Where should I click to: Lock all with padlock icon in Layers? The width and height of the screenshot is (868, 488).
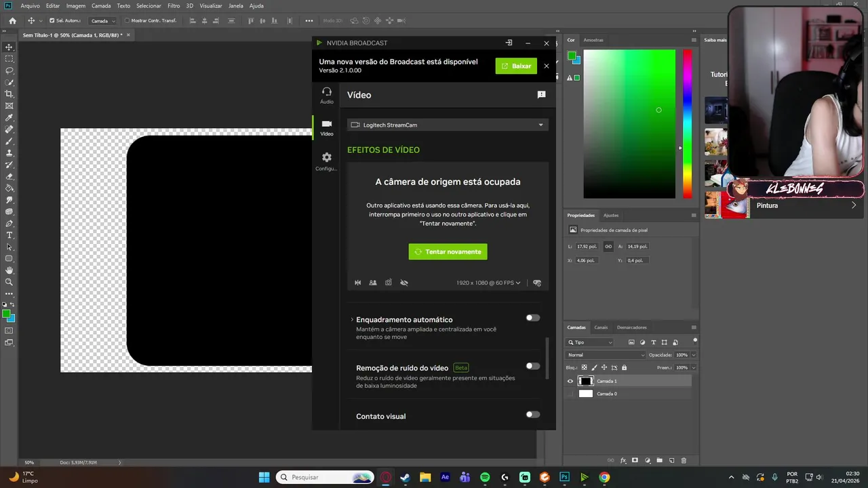(x=624, y=367)
